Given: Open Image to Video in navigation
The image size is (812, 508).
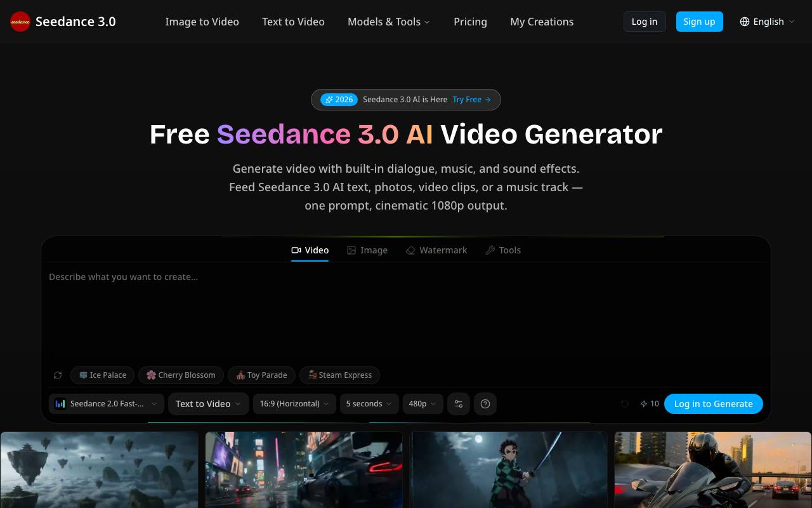Looking at the screenshot, I should point(202,22).
